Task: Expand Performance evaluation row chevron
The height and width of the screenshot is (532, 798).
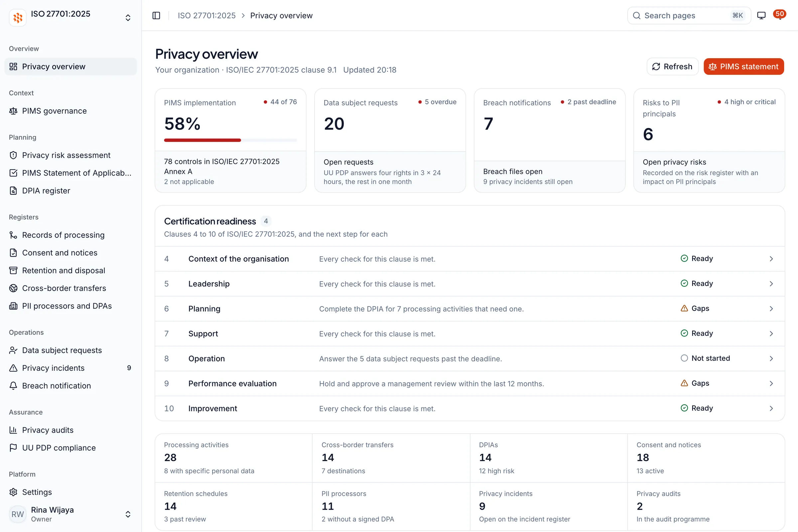Action: [771, 383]
